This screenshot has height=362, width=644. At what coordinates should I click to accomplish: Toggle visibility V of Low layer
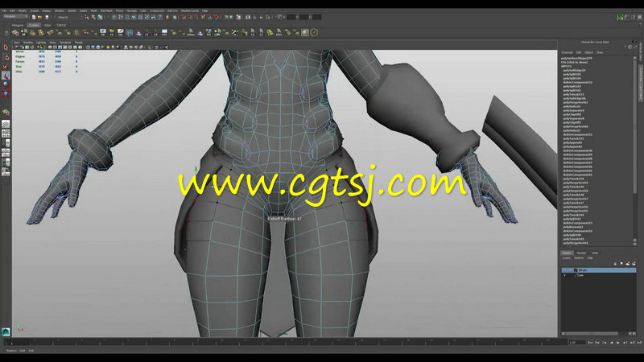point(565,275)
